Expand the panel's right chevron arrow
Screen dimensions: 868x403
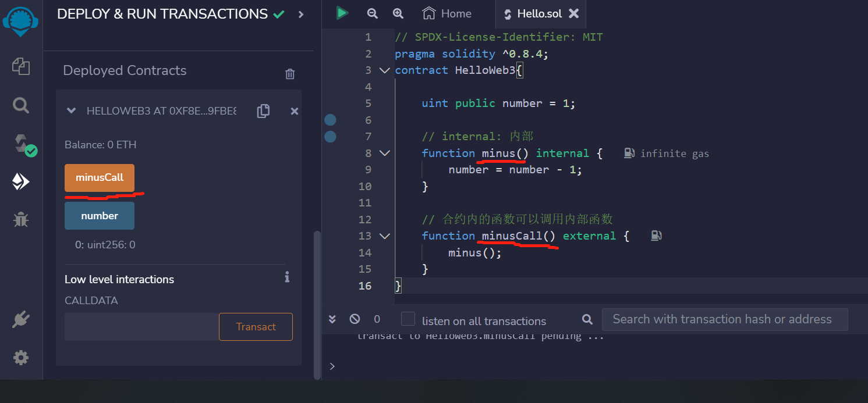pos(301,15)
